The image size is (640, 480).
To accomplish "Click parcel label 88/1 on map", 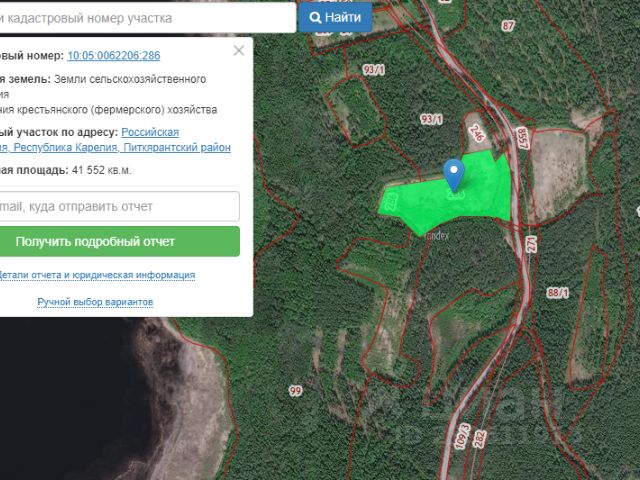I will [557, 292].
